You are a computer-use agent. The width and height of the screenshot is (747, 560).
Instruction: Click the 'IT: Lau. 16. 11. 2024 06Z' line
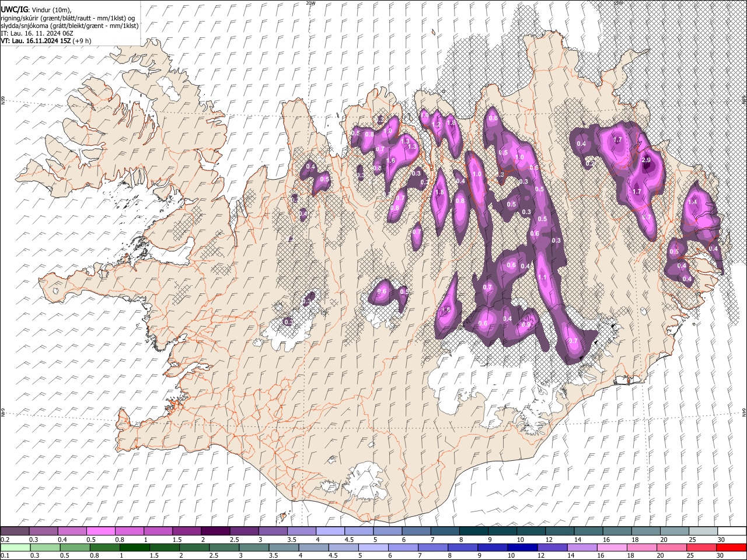tap(37, 33)
